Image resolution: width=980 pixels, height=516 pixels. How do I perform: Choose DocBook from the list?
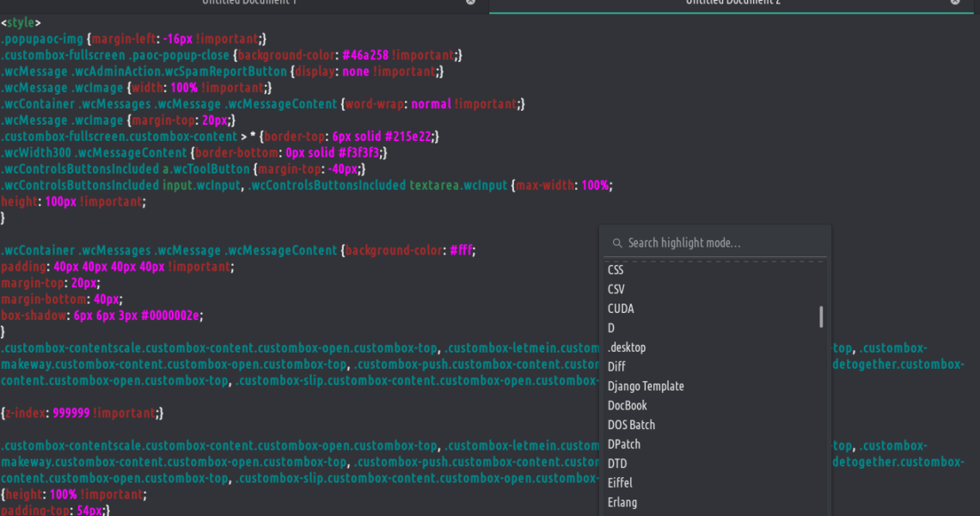628,406
